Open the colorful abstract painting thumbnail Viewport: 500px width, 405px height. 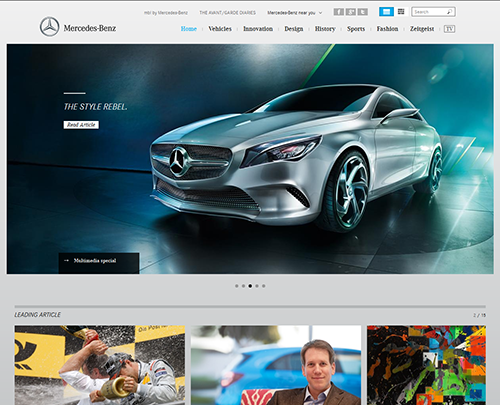(x=426, y=365)
